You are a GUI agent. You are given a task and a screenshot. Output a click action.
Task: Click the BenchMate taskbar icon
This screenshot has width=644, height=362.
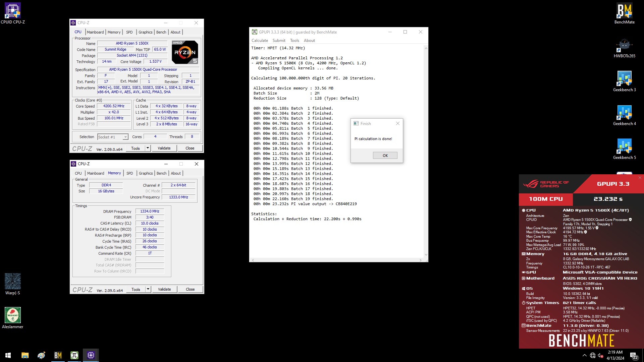click(x=58, y=355)
